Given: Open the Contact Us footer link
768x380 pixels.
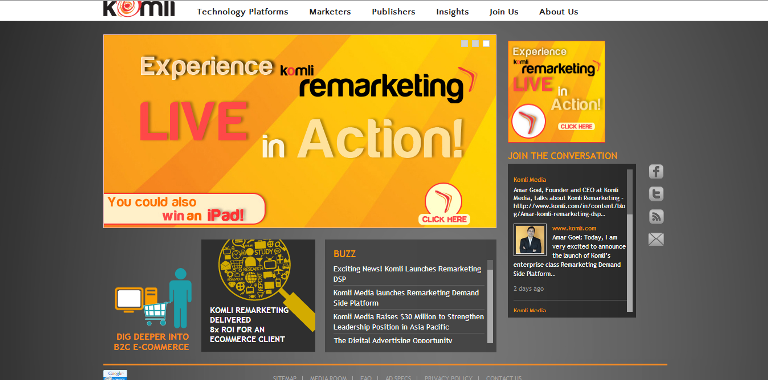Looking at the screenshot, I should coord(504,378).
